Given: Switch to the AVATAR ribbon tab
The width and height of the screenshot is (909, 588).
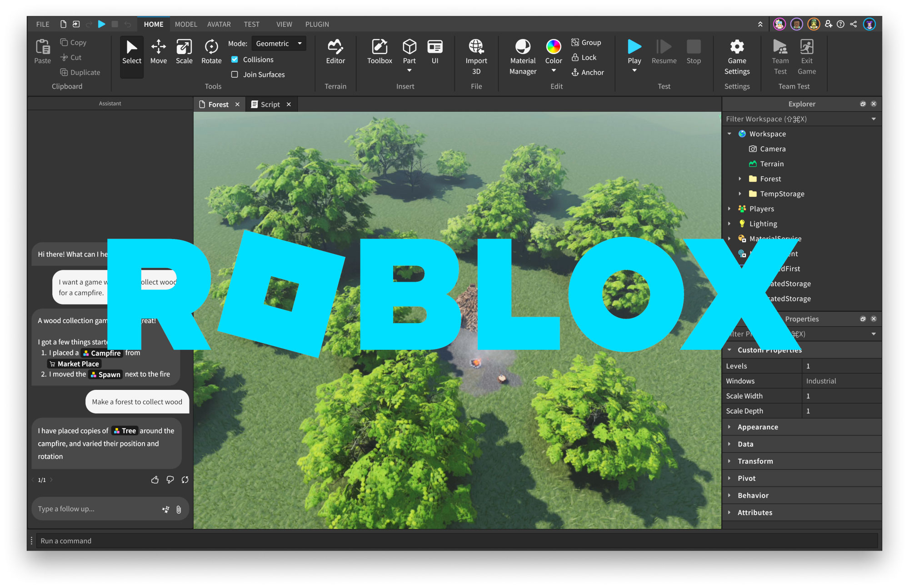Looking at the screenshot, I should [219, 24].
